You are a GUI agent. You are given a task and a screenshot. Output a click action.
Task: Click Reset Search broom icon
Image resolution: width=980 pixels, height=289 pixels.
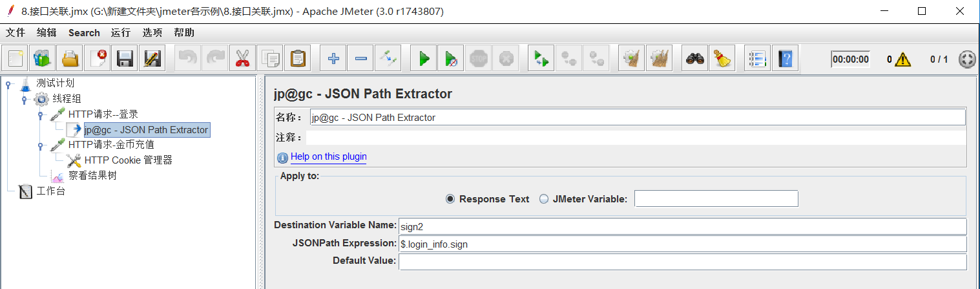tap(722, 59)
